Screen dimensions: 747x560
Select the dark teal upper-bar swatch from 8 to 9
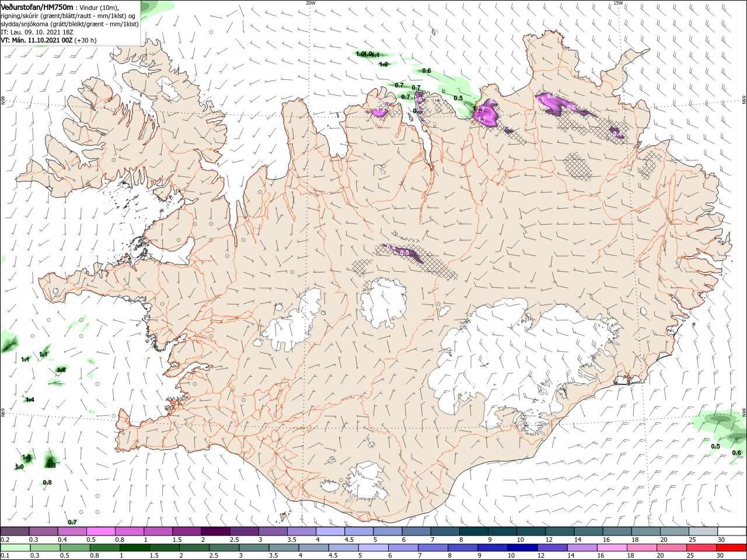pyautogui.click(x=474, y=531)
